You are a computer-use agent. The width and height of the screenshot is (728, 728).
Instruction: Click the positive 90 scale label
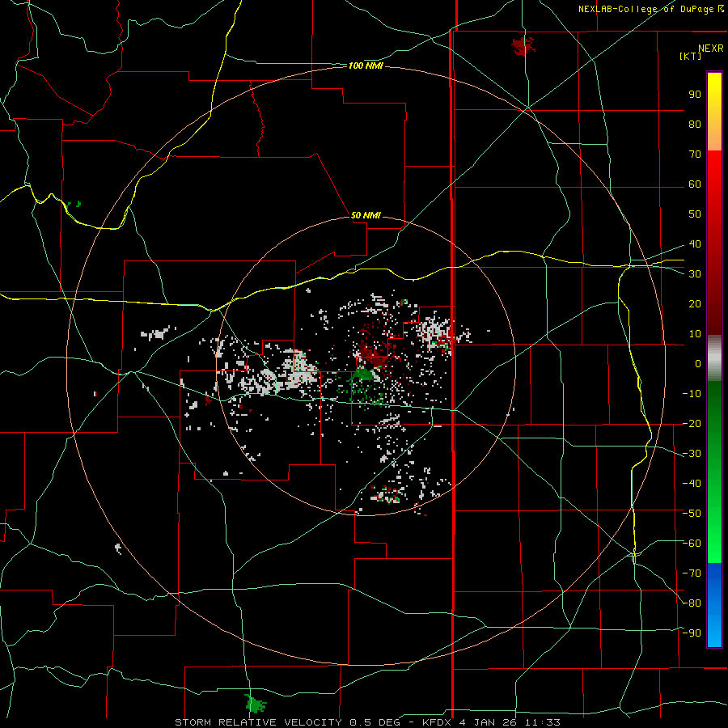click(695, 95)
